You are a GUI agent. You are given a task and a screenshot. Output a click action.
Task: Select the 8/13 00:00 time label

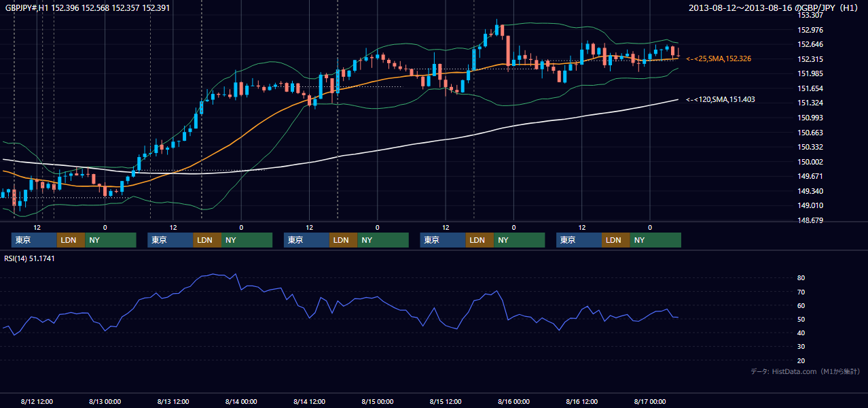click(105, 401)
